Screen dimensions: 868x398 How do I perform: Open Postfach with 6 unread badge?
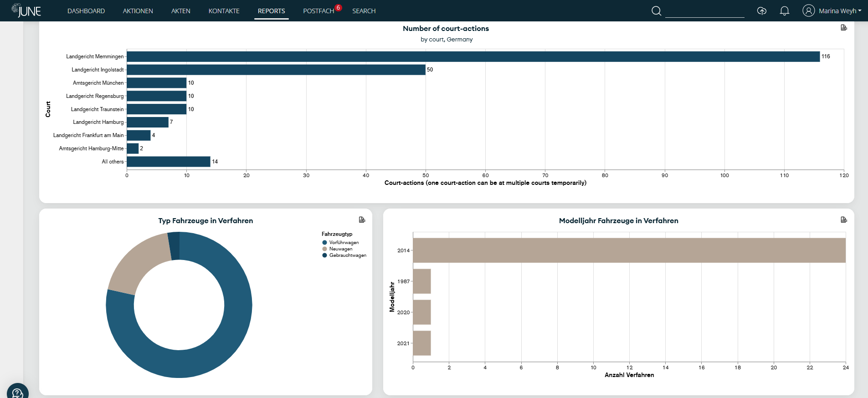[x=318, y=11]
